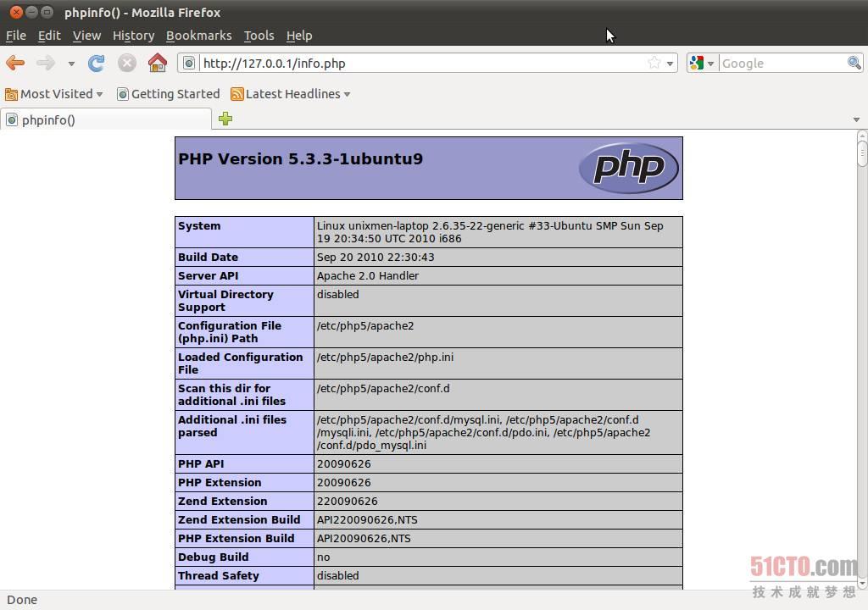Click the PHP Version 5.3.3-1ubuntu9 heading

(301, 159)
